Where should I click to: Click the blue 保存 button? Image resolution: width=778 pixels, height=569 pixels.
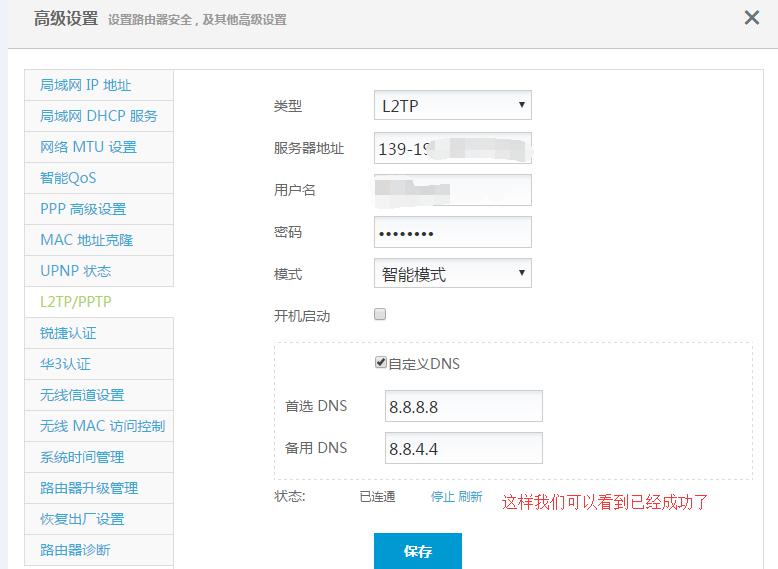point(418,551)
